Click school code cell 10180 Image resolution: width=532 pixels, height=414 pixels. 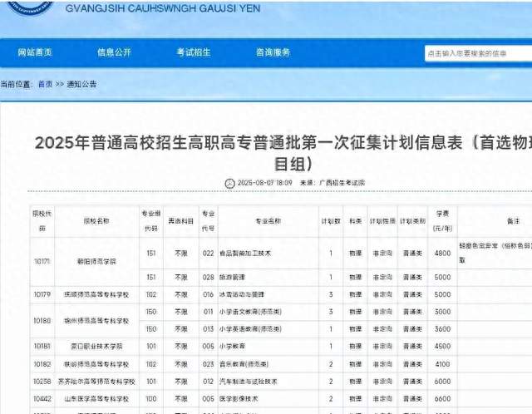pos(42,321)
